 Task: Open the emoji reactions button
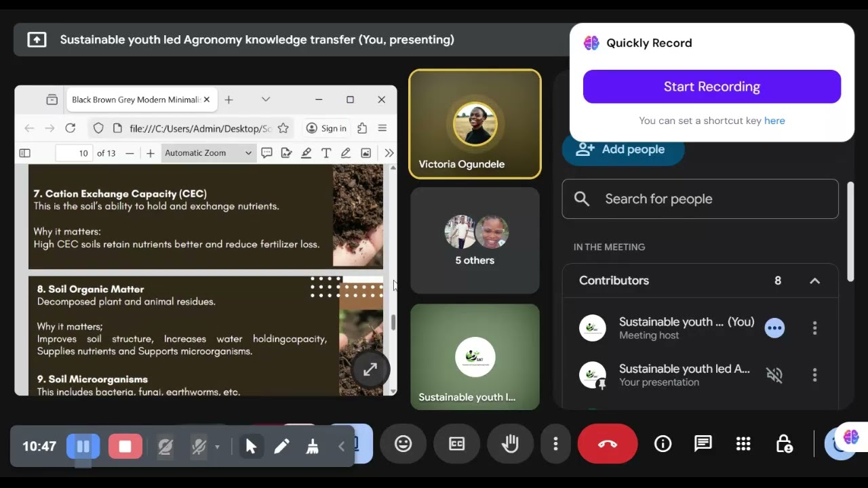point(403,444)
